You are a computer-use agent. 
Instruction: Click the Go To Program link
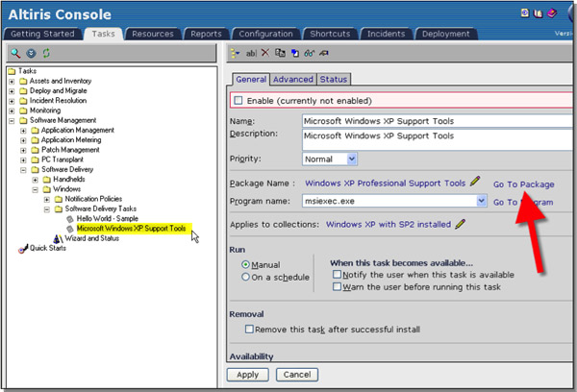point(523,202)
